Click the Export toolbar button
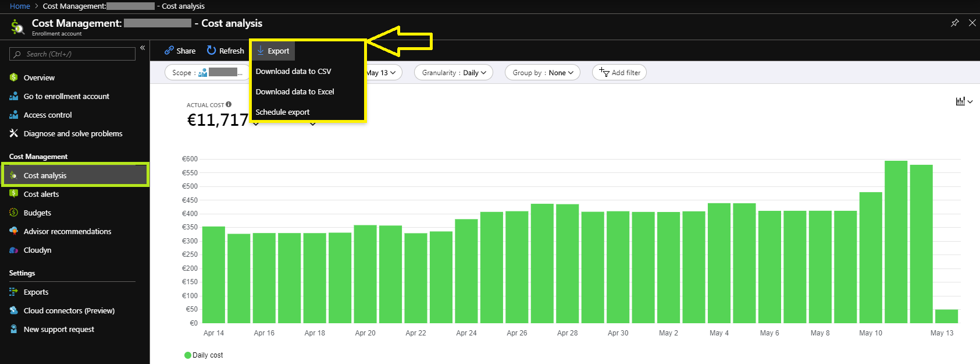This screenshot has height=364, width=980. click(273, 51)
